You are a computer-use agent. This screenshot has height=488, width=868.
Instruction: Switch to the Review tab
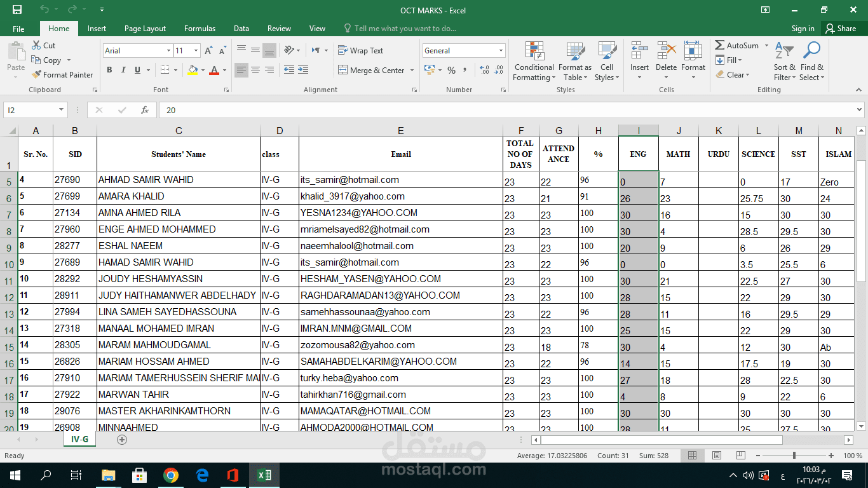(x=279, y=29)
